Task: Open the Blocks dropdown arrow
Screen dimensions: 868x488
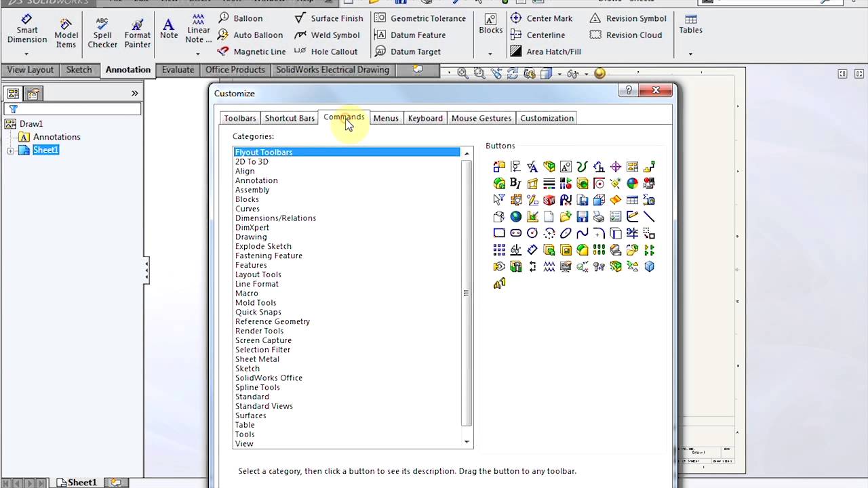Action: 490,54
